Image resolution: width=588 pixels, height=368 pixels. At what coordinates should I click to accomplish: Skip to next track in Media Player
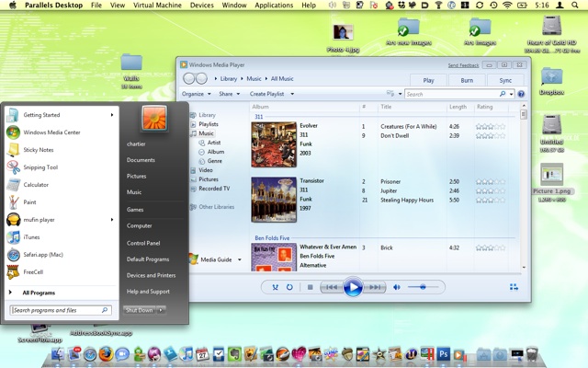(x=375, y=287)
